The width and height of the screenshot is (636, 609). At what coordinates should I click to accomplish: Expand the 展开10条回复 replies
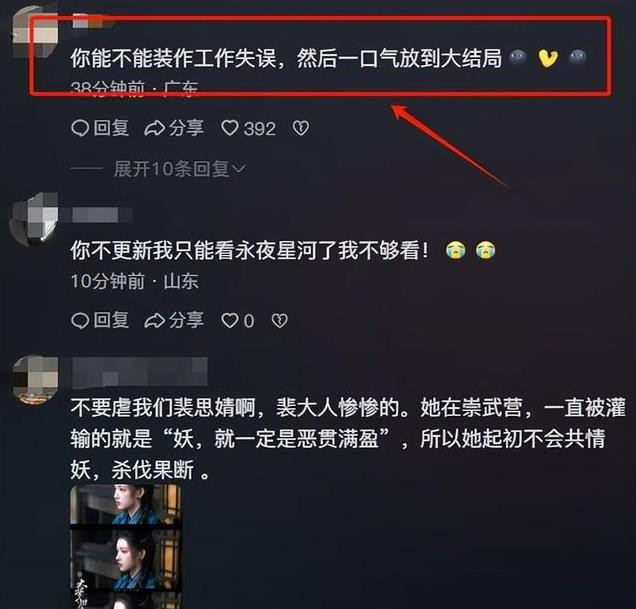[172, 169]
